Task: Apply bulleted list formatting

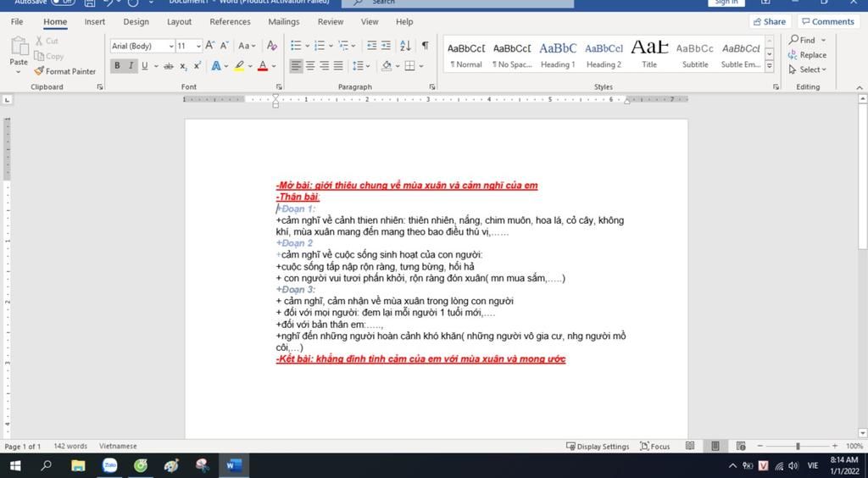Action: [296, 46]
